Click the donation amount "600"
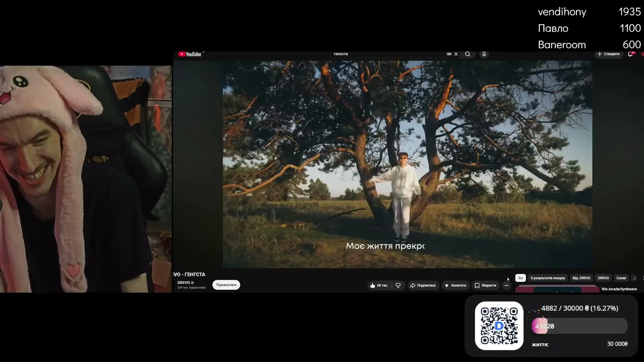 (632, 45)
